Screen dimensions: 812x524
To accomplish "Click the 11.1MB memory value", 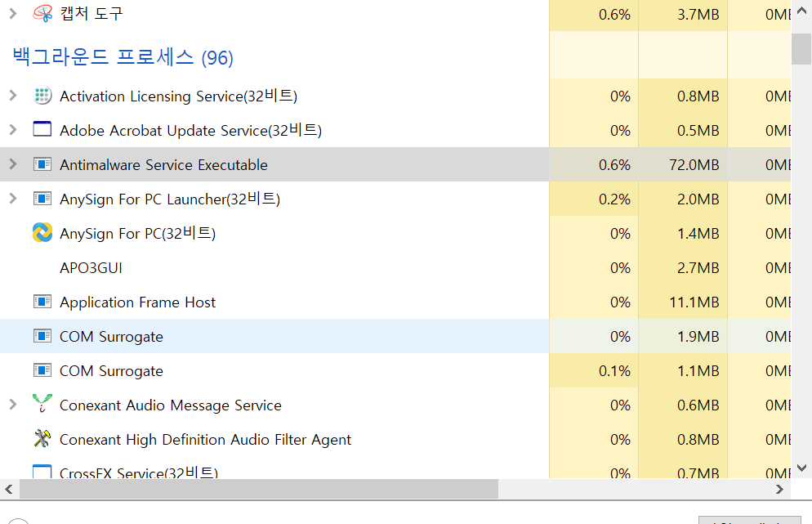I will point(694,302).
